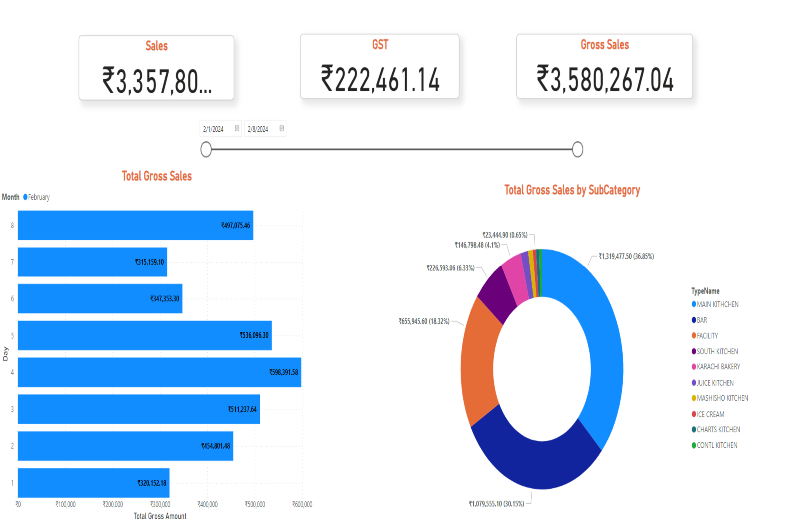799x532 pixels.
Task: Open the start date calendar picker icon
Action: pyautogui.click(x=237, y=128)
